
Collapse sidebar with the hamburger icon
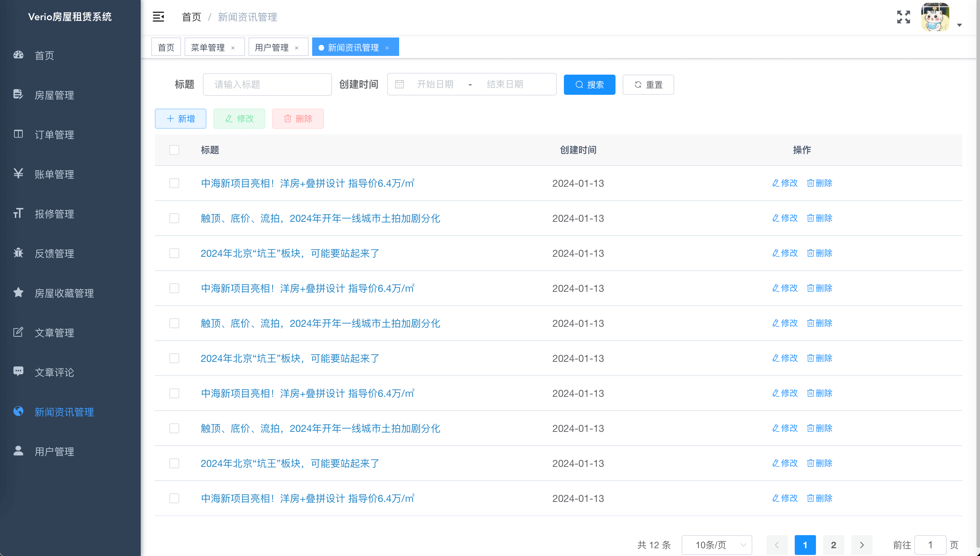(158, 17)
